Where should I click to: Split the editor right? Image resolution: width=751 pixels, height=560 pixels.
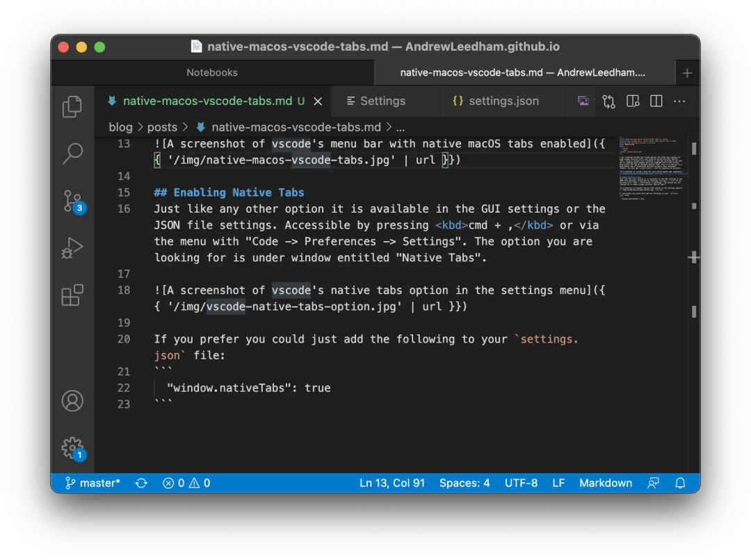[x=656, y=101]
